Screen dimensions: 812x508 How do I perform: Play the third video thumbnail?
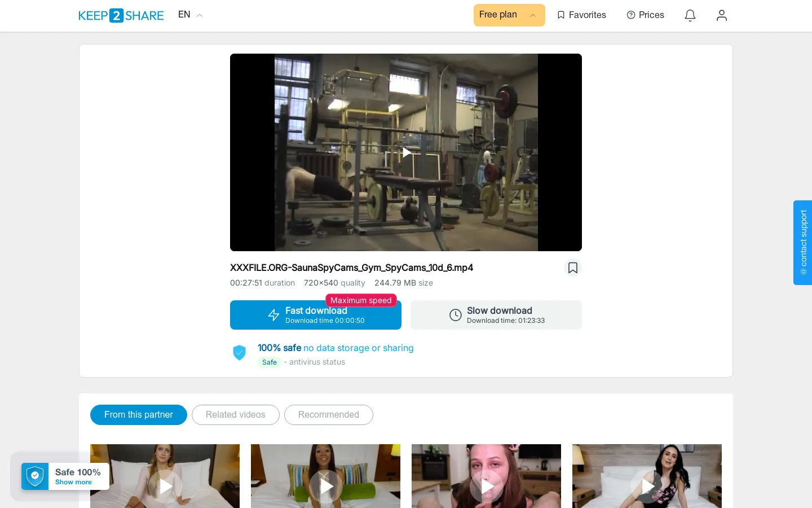486,486
